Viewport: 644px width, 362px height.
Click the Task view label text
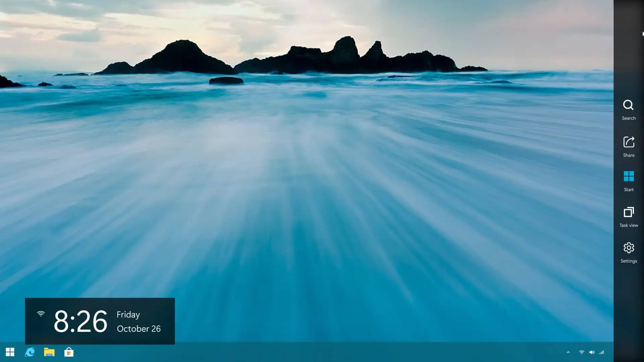pyautogui.click(x=629, y=226)
